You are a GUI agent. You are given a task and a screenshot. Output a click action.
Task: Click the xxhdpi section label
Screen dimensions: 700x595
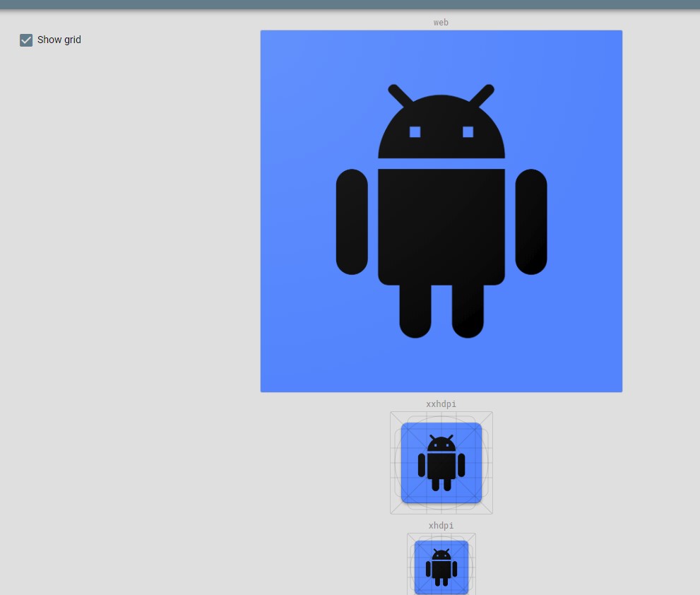coord(441,404)
